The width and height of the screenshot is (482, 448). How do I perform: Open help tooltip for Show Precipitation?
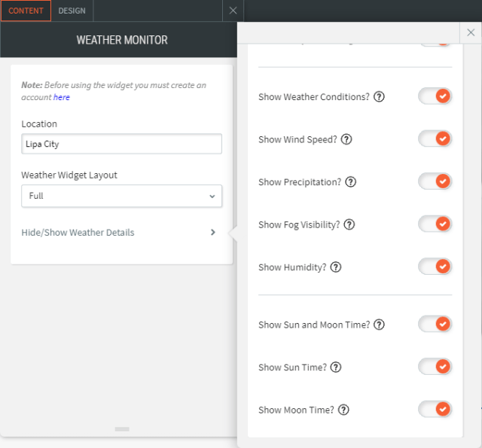[x=351, y=182]
